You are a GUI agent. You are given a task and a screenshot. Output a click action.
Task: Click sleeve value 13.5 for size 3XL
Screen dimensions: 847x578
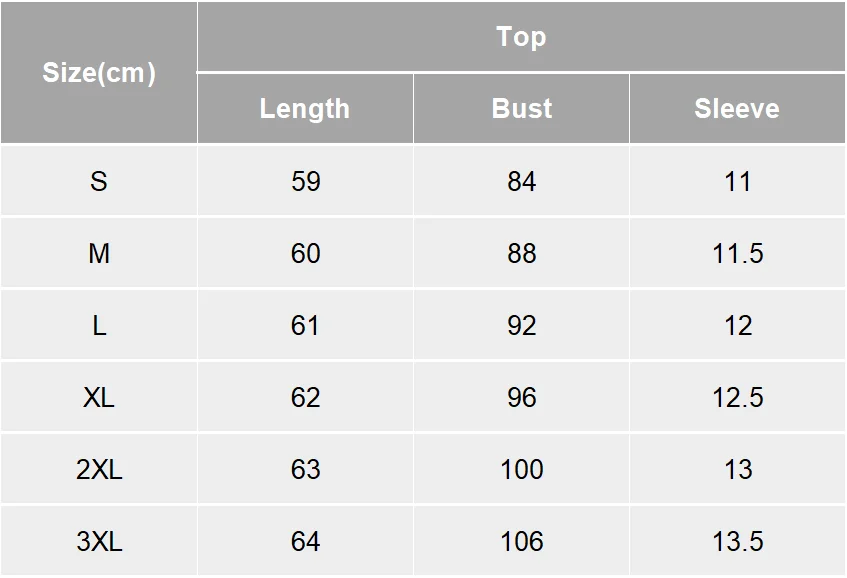737,541
